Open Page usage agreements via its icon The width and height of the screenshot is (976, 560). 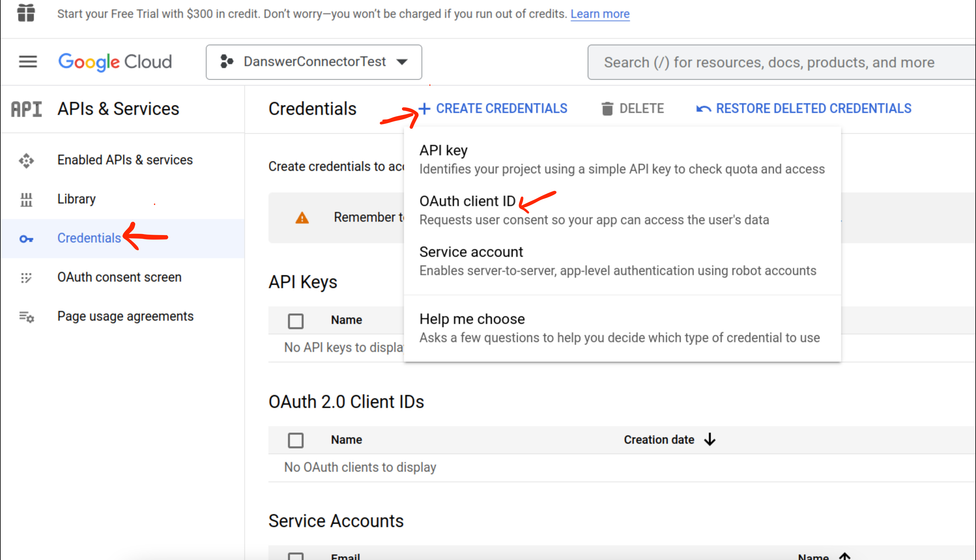(x=26, y=317)
